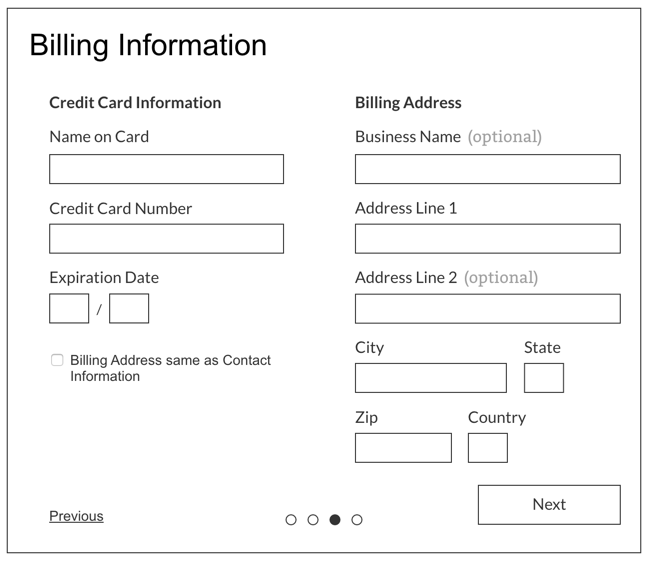Select the Address Line 2 field
Viewport: 654px width, 563px height.
pyautogui.click(x=487, y=309)
